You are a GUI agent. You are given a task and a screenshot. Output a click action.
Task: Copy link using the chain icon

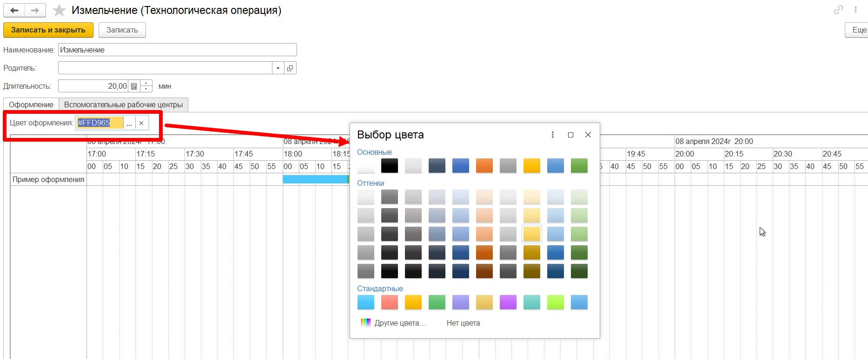[x=838, y=10]
